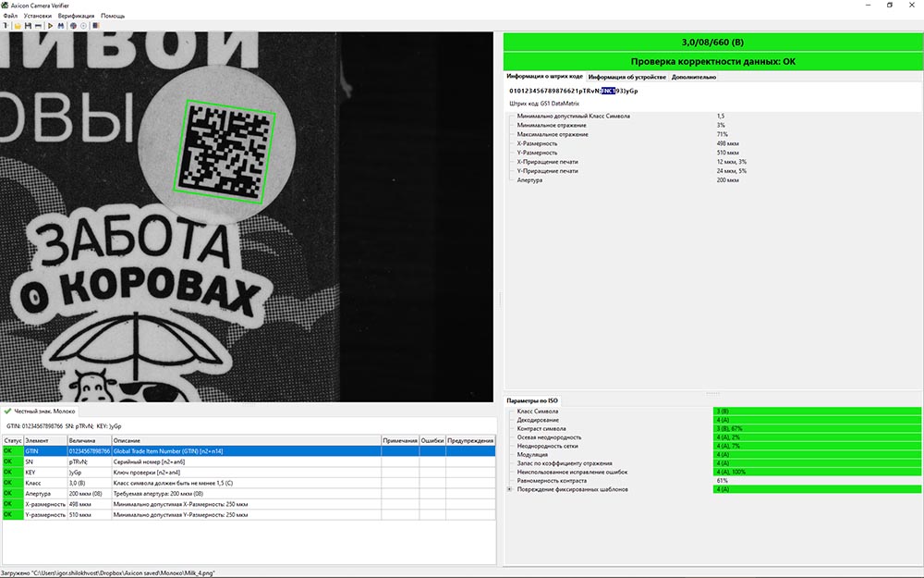The height and width of the screenshot is (578, 924).
Task: Click the binoculars toolbar icon
Action: pos(61,26)
